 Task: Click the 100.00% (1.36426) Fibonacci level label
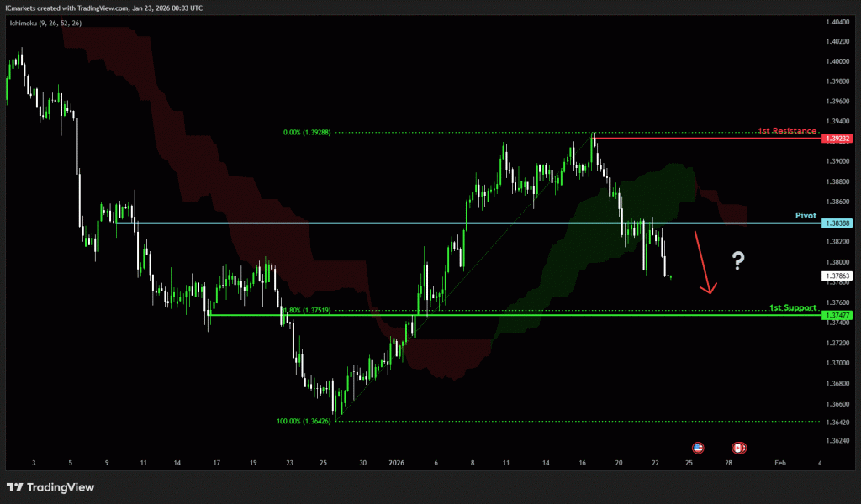click(x=304, y=422)
